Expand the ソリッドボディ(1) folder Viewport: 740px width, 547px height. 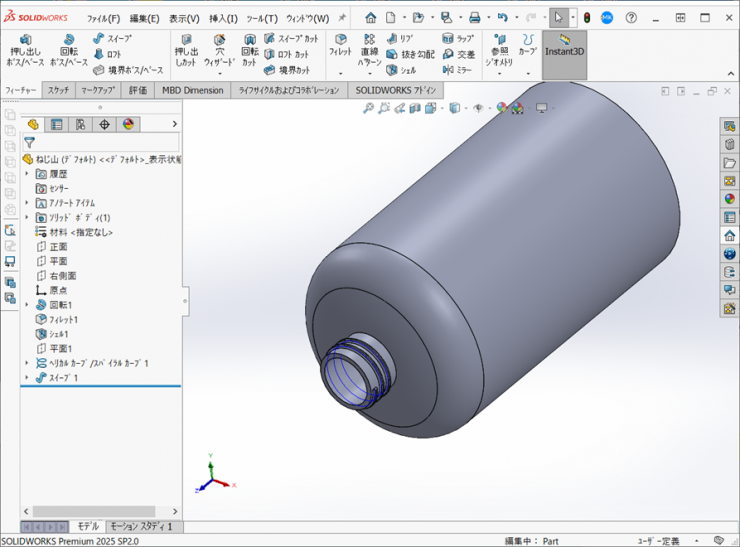click(x=27, y=217)
